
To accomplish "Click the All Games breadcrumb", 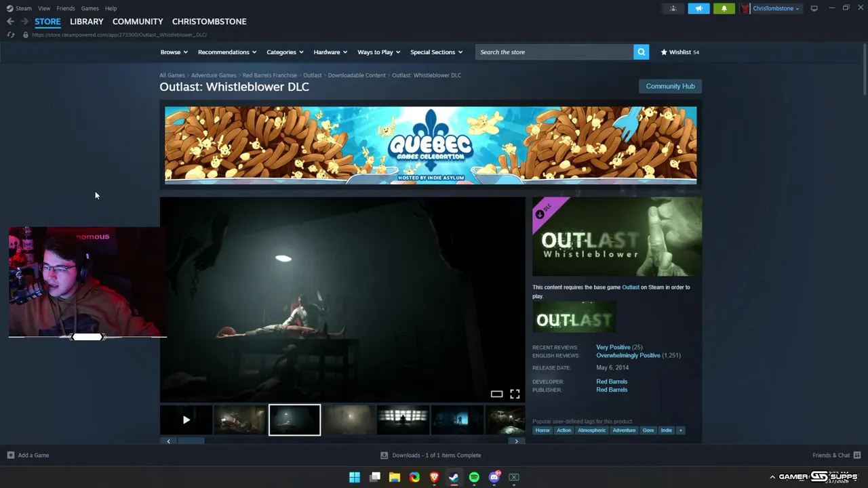I will (172, 75).
